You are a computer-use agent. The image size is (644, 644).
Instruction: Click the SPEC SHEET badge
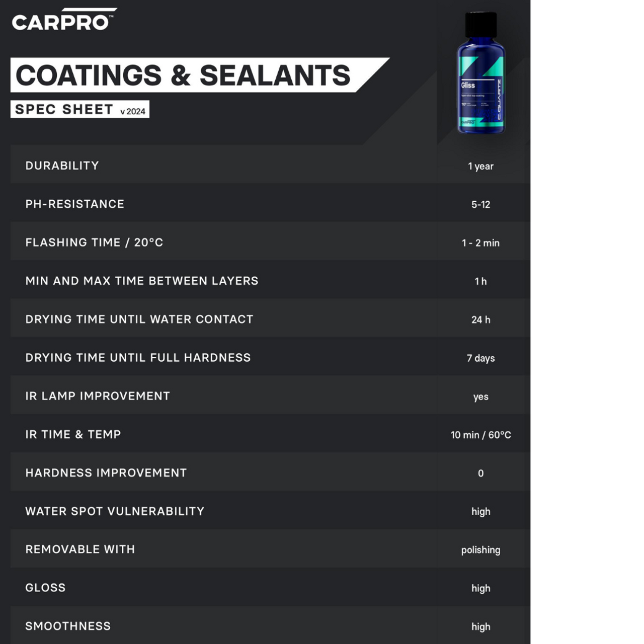click(64, 109)
